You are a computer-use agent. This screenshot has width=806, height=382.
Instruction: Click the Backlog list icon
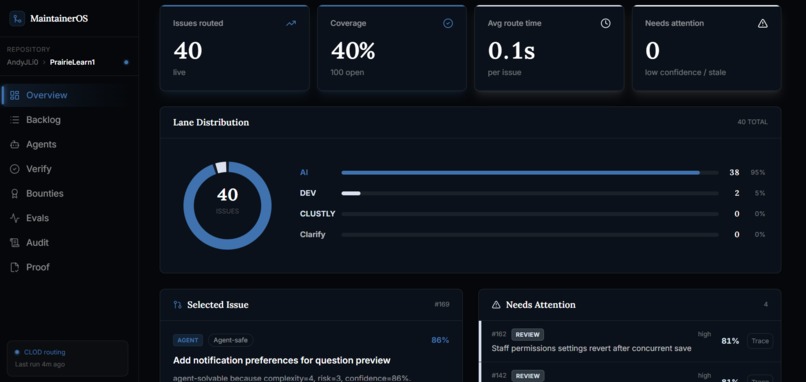pos(14,120)
